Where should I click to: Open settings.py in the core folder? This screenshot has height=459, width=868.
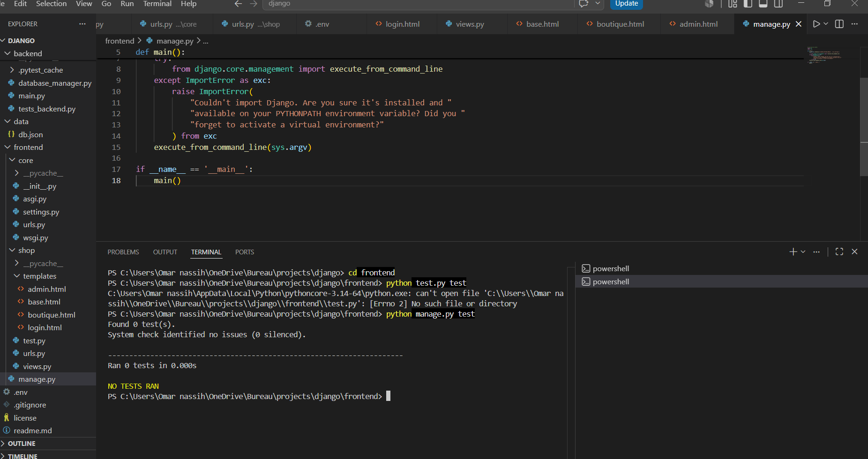tap(41, 212)
